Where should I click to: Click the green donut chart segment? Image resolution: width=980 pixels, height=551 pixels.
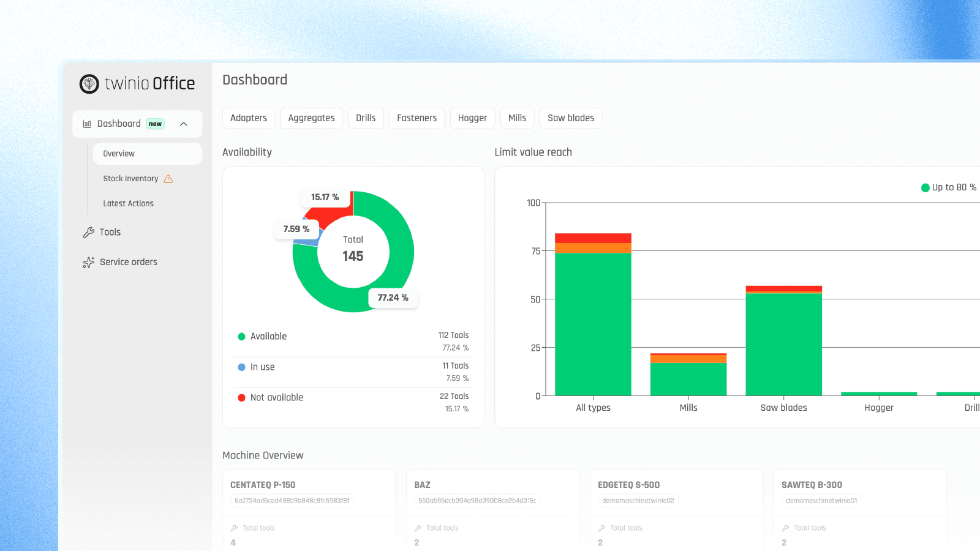[401, 251]
